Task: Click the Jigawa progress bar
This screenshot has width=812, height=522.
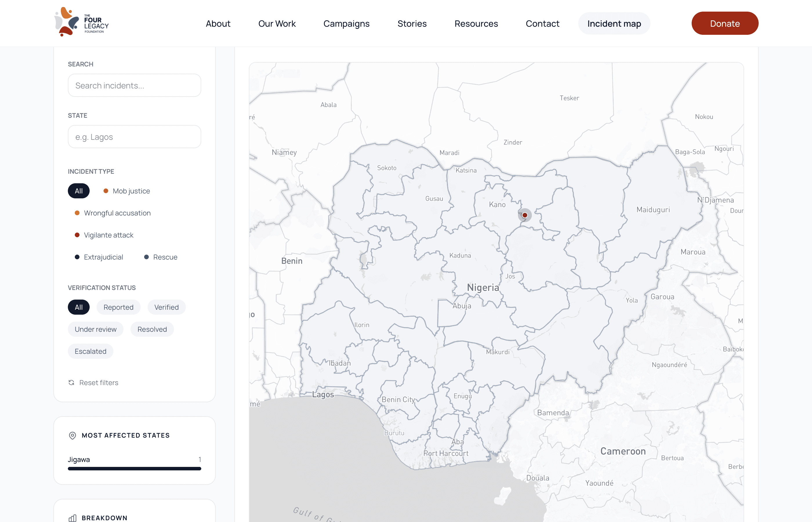Action: point(135,469)
